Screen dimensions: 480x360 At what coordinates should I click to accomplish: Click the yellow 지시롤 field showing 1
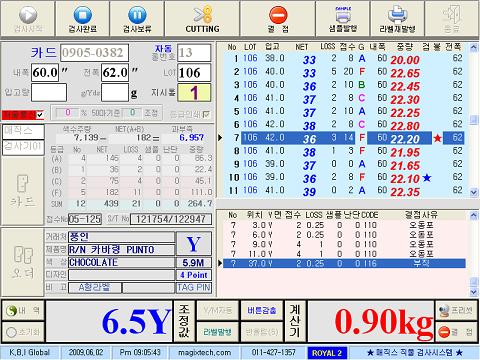coord(194,93)
